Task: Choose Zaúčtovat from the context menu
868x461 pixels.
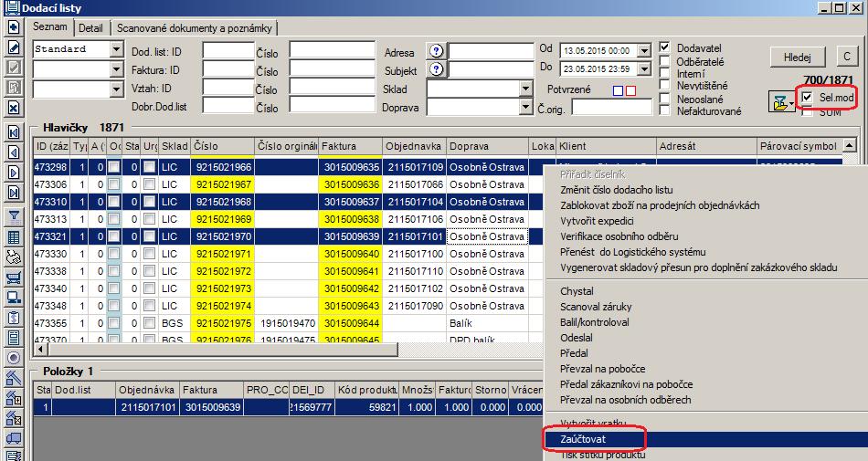Action: [582, 439]
